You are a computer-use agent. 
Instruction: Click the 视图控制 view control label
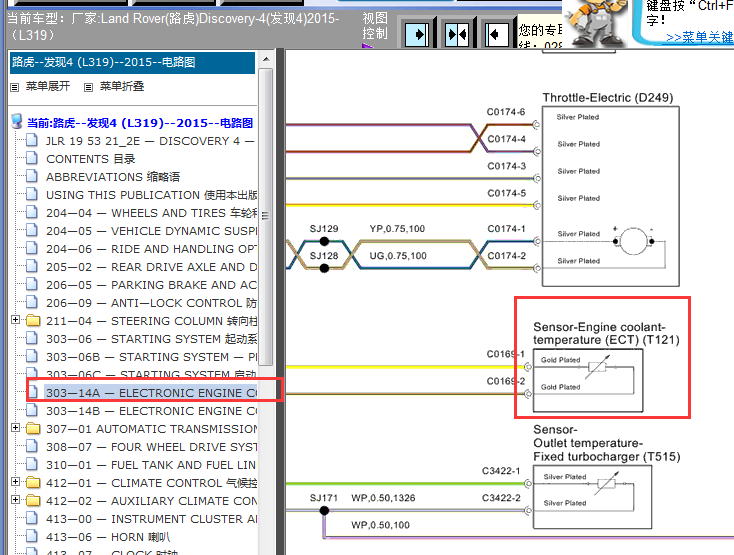[375, 26]
